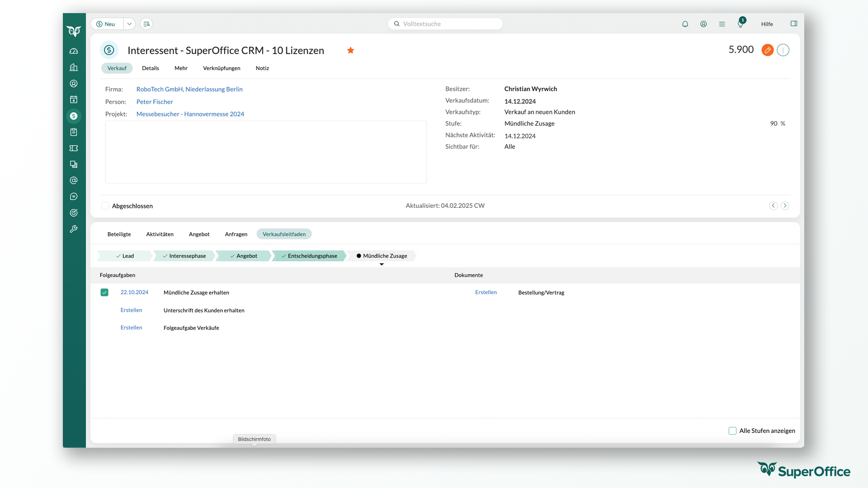Screen dimensions: 868x488
Task: Open RoboTech GmbH company link
Action: pos(189,89)
